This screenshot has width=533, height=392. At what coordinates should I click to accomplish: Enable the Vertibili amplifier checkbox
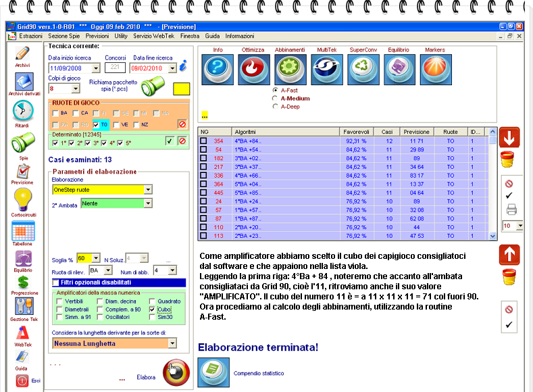(60, 301)
